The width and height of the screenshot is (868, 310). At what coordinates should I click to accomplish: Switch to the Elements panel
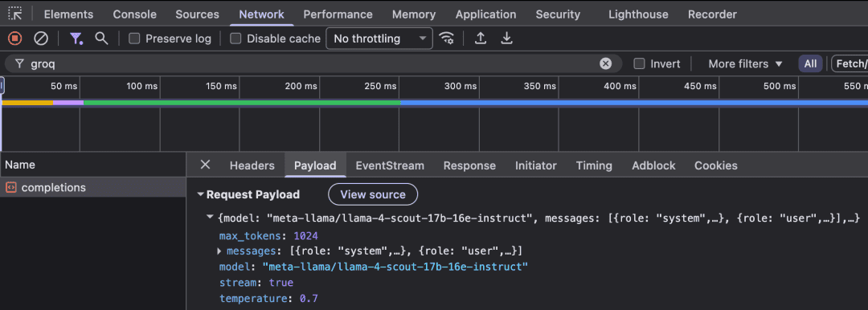[68, 14]
